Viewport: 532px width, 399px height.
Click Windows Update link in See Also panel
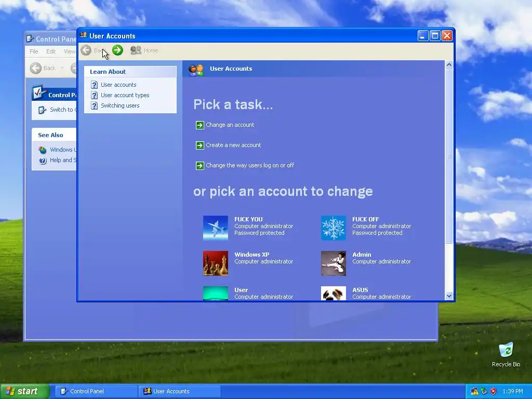point(63,150)
